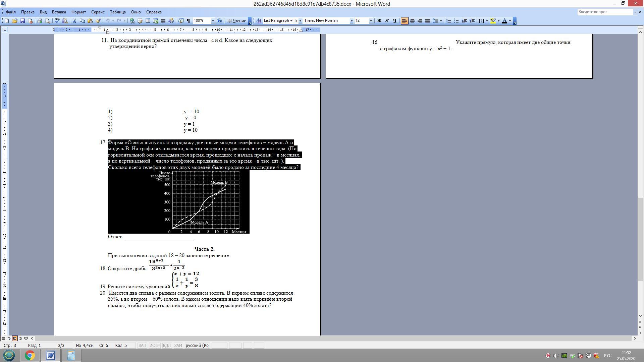Open the zoom 100% dropdown
Viewport: 644px width, 362px height.
[213, 21]
